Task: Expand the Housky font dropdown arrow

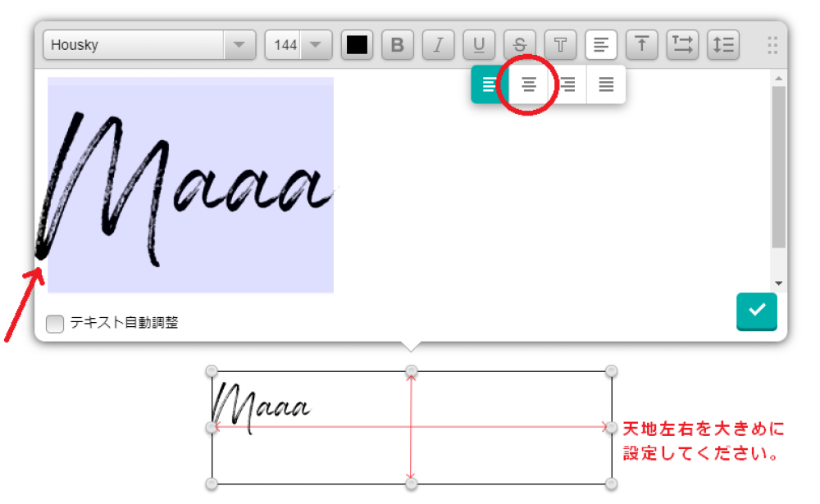Action: (239, 45)
